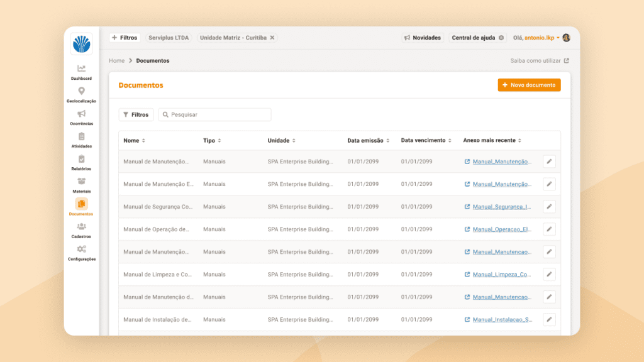
Task: Go to Geolocalização in the sidebar
Action: [x=81, y=91]
